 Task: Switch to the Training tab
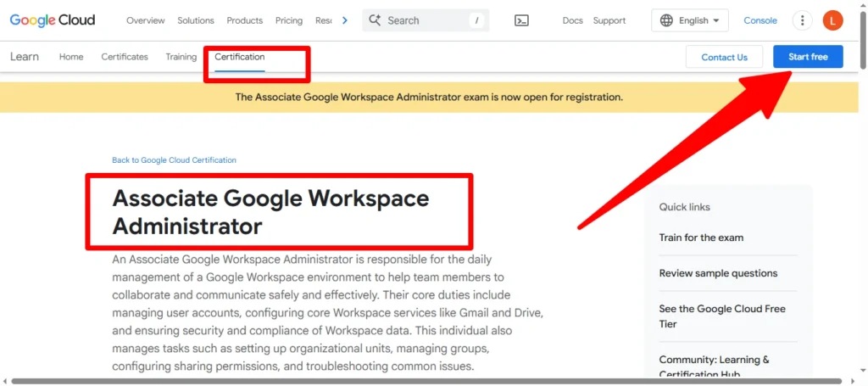tap(181, 57)
